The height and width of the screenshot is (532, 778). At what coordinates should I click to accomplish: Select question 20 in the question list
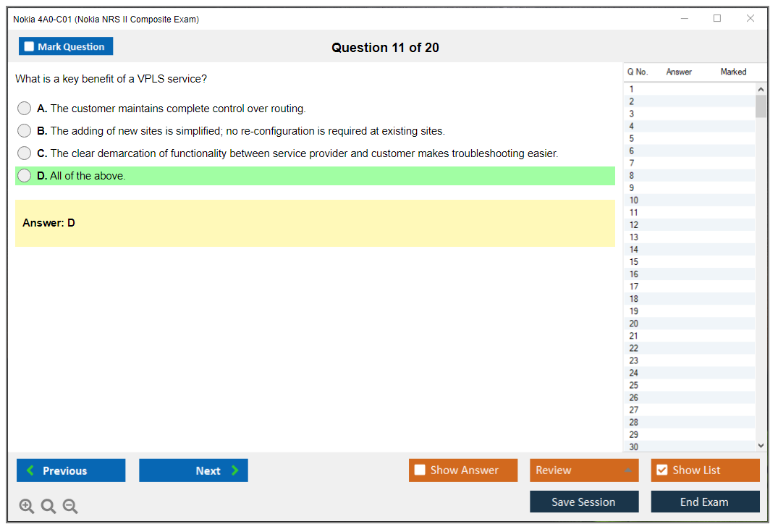634,324
